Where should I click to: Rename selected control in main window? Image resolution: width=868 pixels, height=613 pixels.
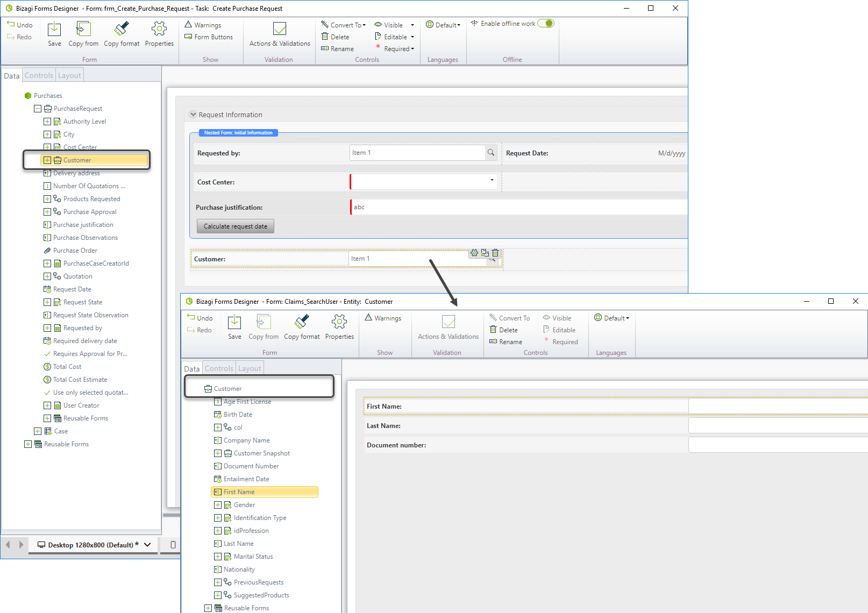(337, 48)
